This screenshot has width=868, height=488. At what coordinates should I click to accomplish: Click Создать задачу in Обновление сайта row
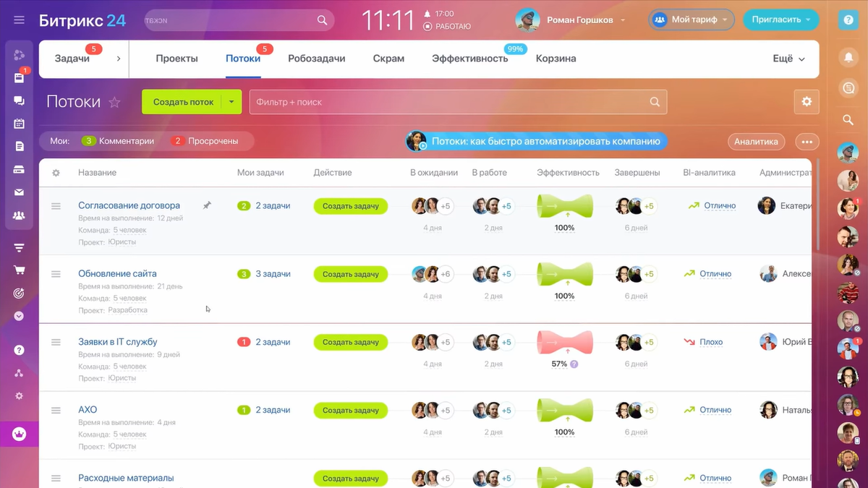(x=351, y=274)
